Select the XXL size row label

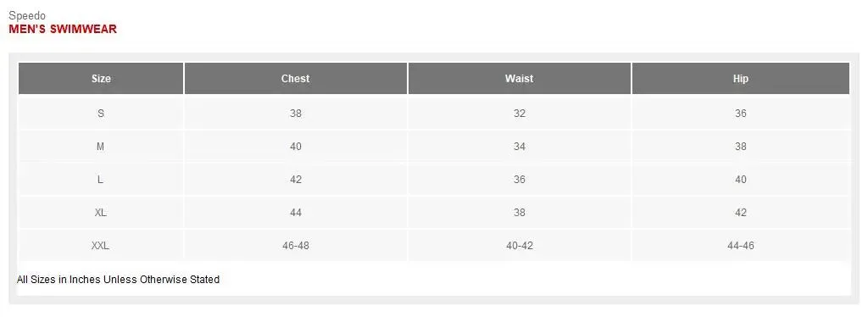coord(101,246)
